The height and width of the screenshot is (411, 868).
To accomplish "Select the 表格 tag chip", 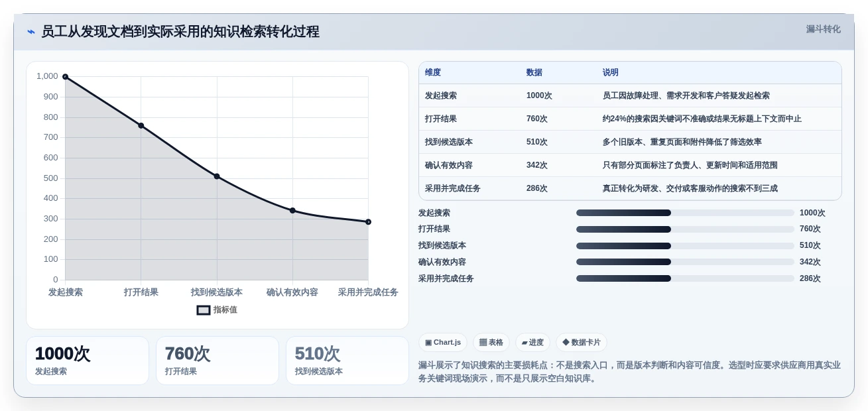I will click(x=491, y=342).
